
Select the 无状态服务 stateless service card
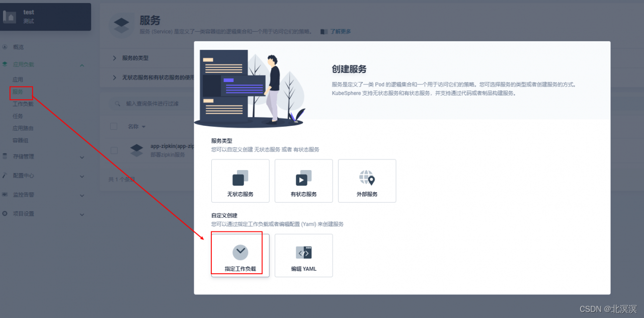click(x=240, y=181)
